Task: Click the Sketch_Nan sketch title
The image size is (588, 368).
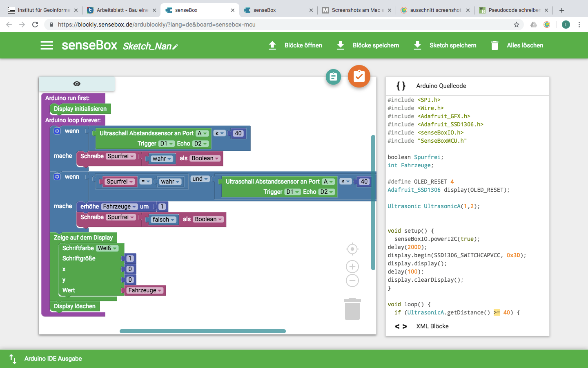Action: pyautogui.click(x=147, y=46)
